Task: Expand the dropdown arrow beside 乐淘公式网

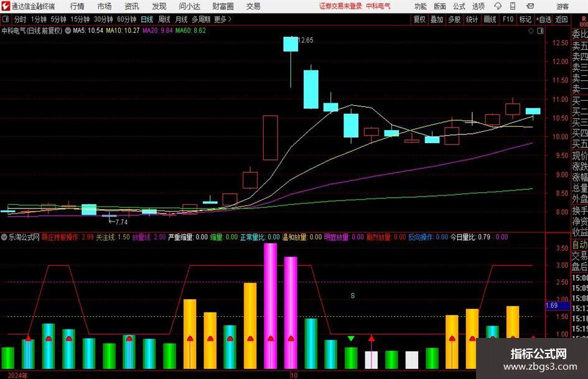Action: tap(4, 237)
